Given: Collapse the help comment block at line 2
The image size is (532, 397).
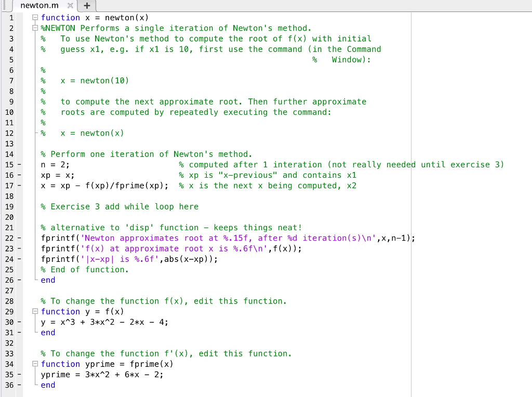Looking at the screenshot, I should click(x=34, y=28).
